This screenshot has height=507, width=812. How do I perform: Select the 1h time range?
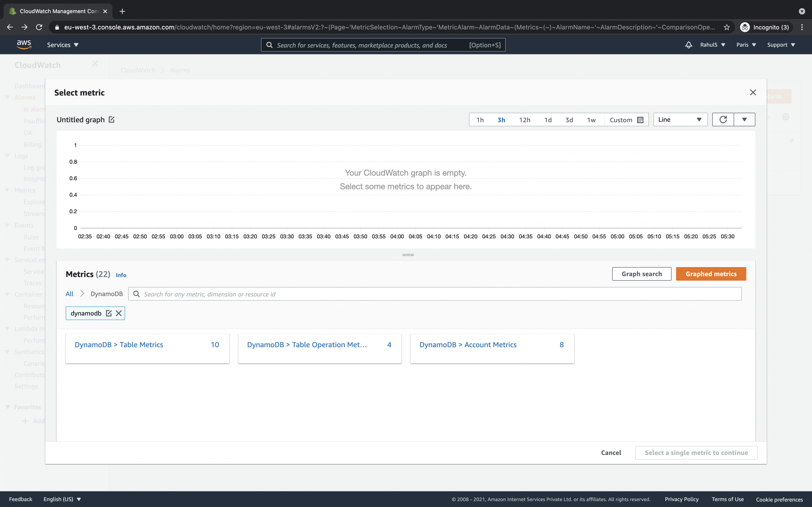(x=480, y=120)
